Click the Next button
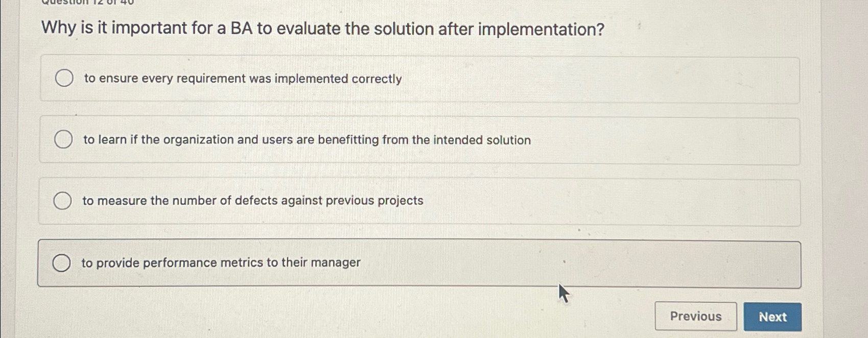Viewport: 868px width, 338px height. [x=773, y=317]
